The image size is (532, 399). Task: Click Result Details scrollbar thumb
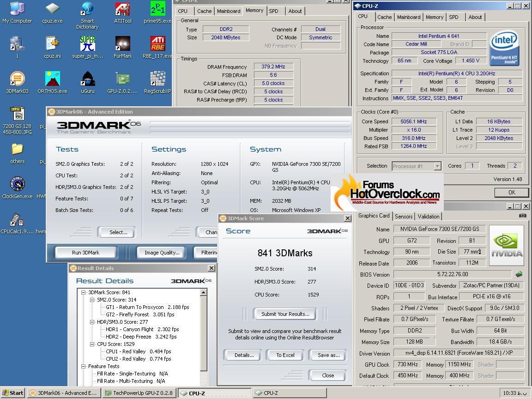click(x=203, y=333)
